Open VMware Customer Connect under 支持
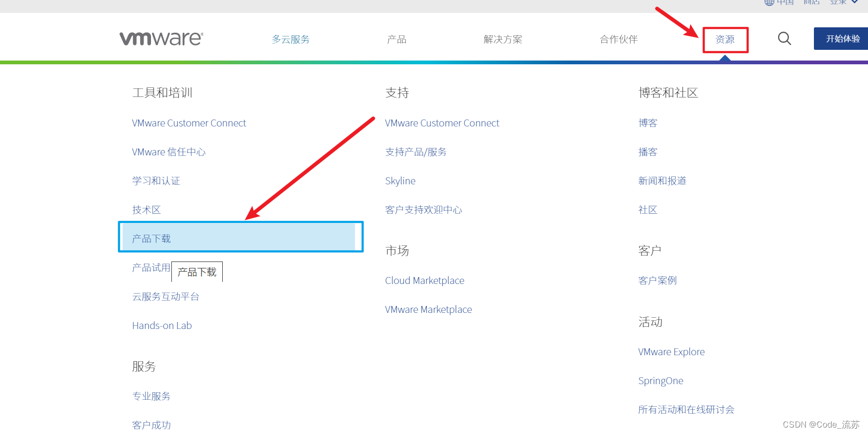Screen dimensions: 868x434 (442, 123)
